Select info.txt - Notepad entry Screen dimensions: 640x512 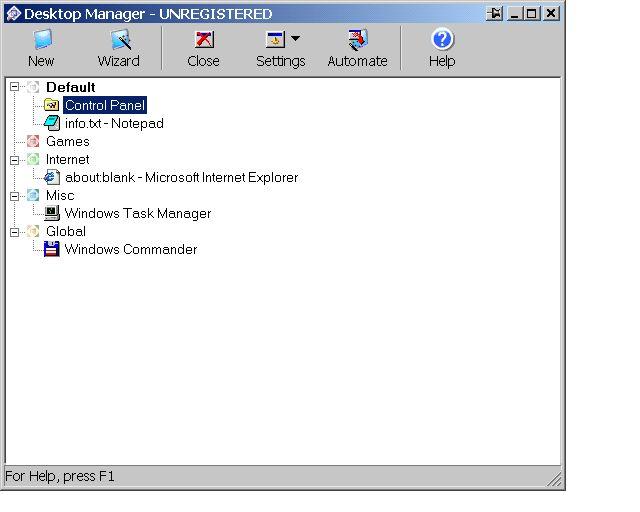(114, 123)
